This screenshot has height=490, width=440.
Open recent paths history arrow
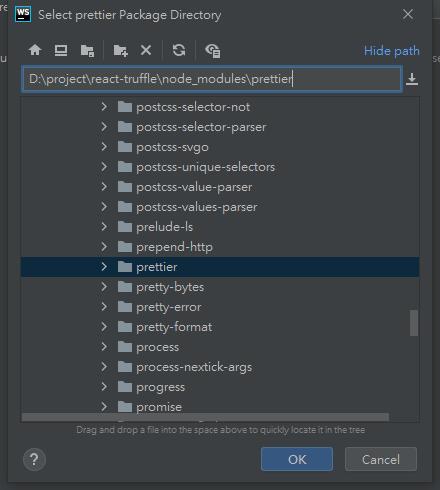point(412,79)
